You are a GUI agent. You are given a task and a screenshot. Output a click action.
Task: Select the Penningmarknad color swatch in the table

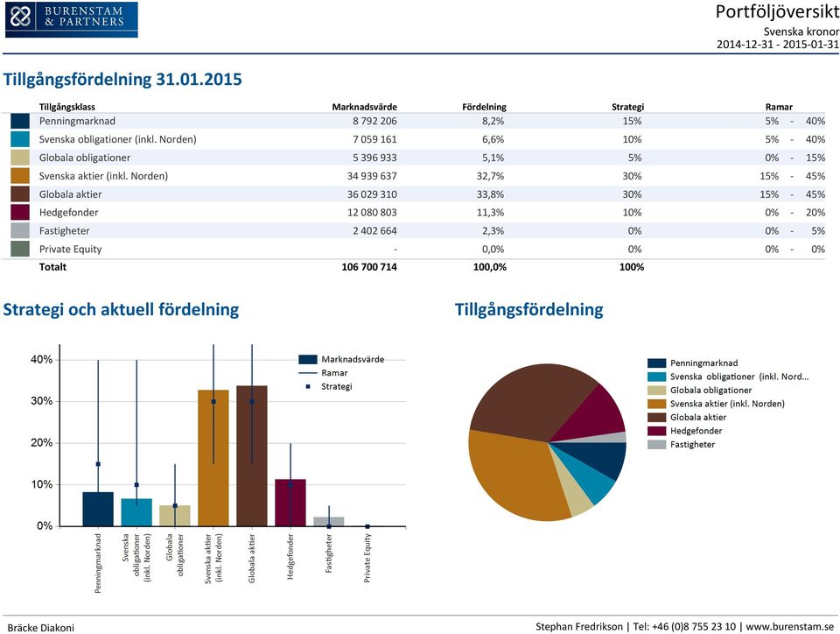(20, 121)
